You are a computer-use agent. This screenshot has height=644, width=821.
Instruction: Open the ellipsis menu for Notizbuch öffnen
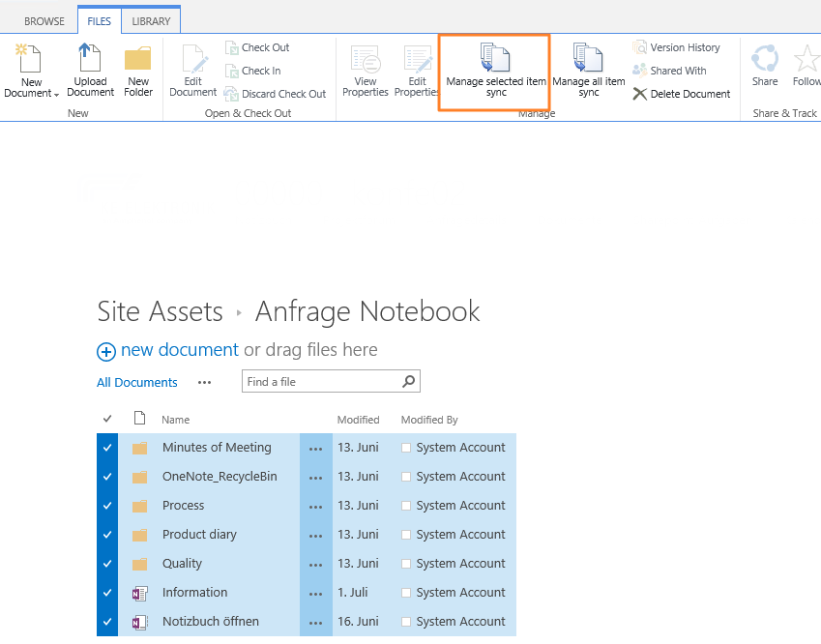[315, 623]
